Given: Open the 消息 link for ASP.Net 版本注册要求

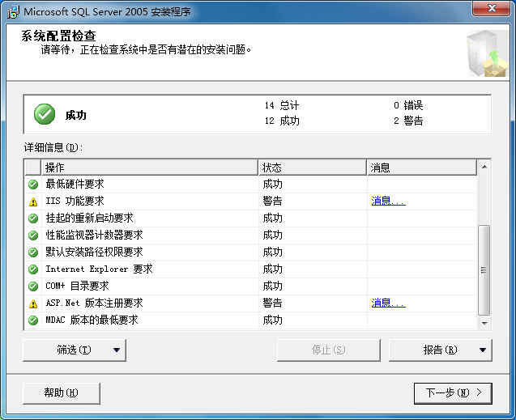Looking at the screenshot, I should point(388,303).
